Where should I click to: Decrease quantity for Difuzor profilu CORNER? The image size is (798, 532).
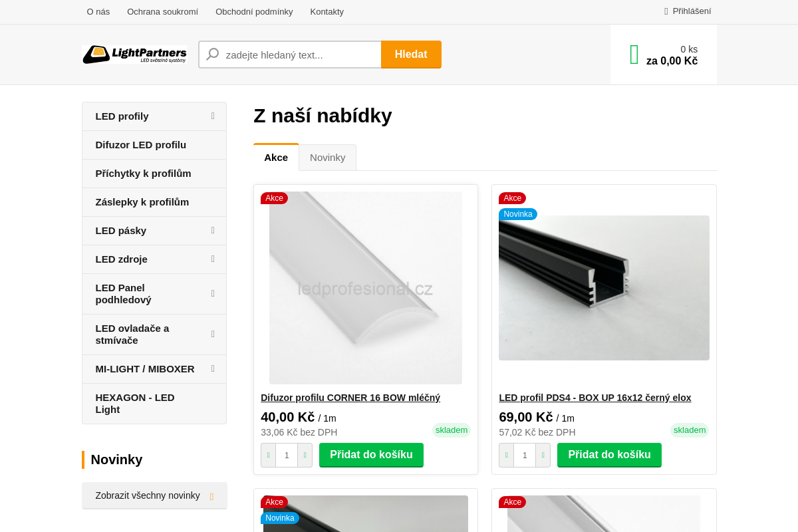click(x=268, y=456)
